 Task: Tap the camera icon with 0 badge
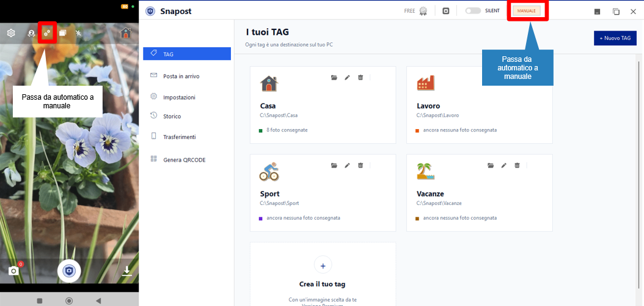[x=14, y=271]
